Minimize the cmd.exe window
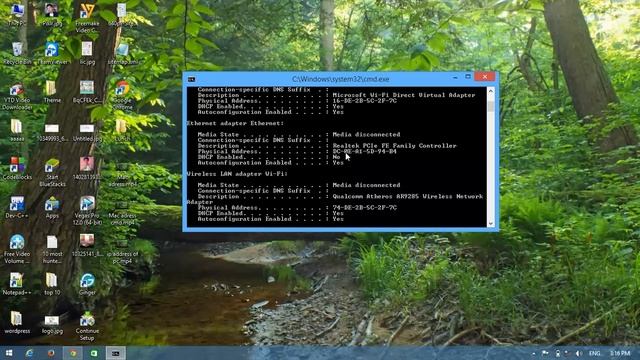The width and height of the screenshot is (640, 360). [x=455, y=77]
